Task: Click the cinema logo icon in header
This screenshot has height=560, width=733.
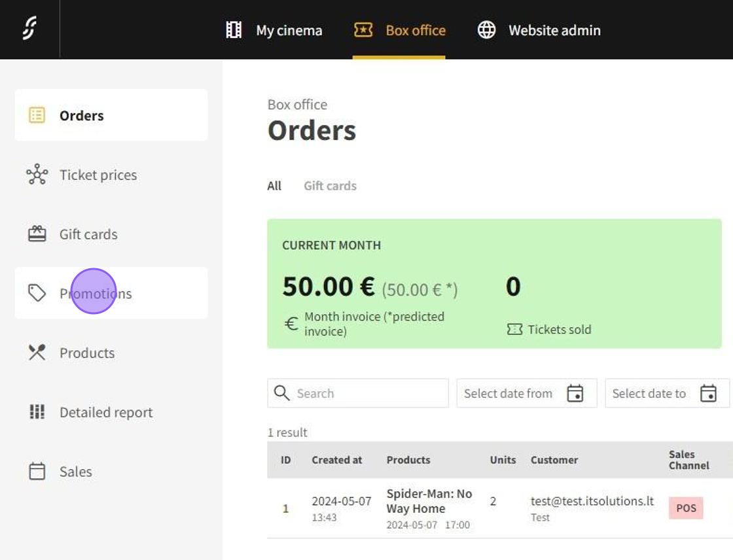Action: (x=29, y=29)
